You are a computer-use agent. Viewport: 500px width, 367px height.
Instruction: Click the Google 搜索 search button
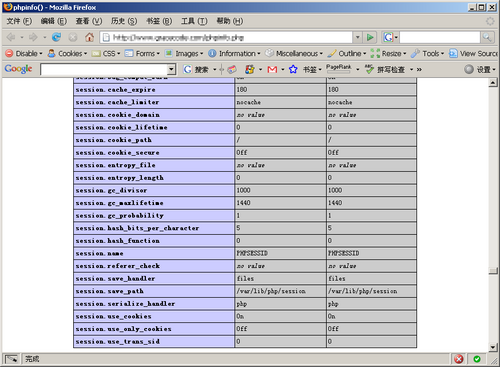196,69
